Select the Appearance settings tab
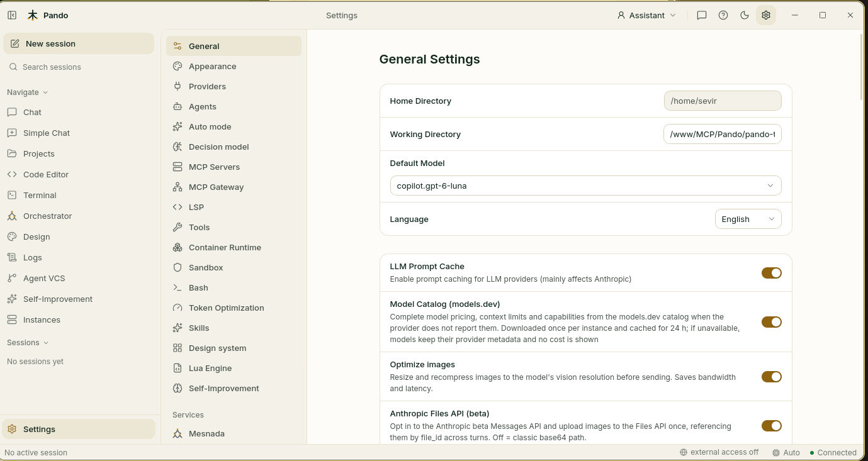This screenshot has height=461, width=868. click(x=234, y=66)
